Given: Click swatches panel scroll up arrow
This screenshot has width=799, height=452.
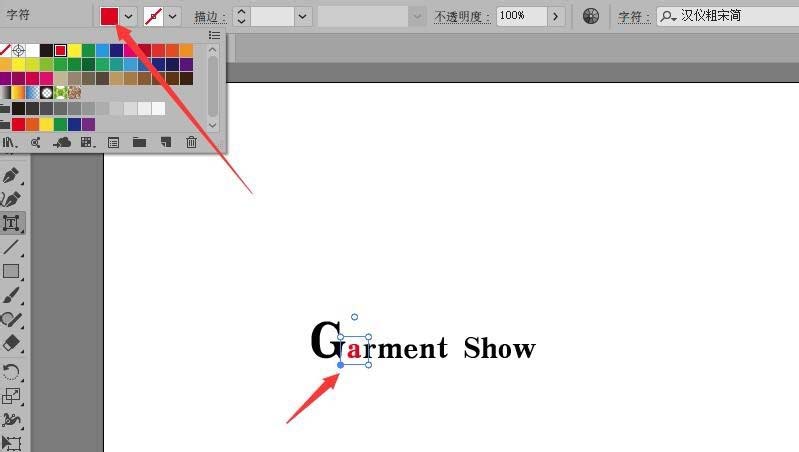Looking at the screenshot, I should click(x=212, y=50).
